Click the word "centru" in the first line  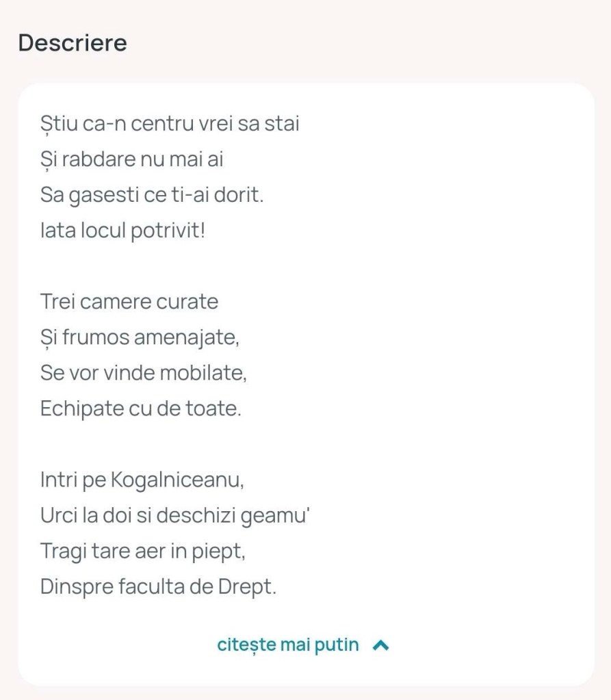[161, 124]
